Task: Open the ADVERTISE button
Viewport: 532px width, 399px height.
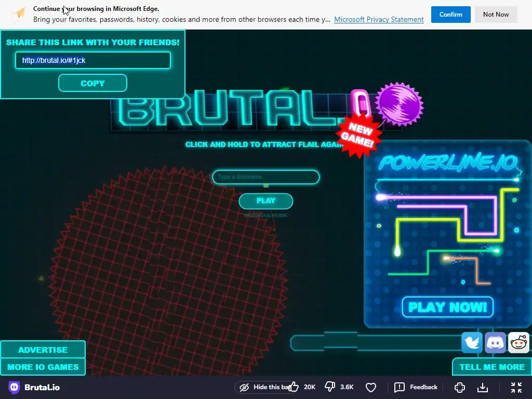Action: (43, 350)
